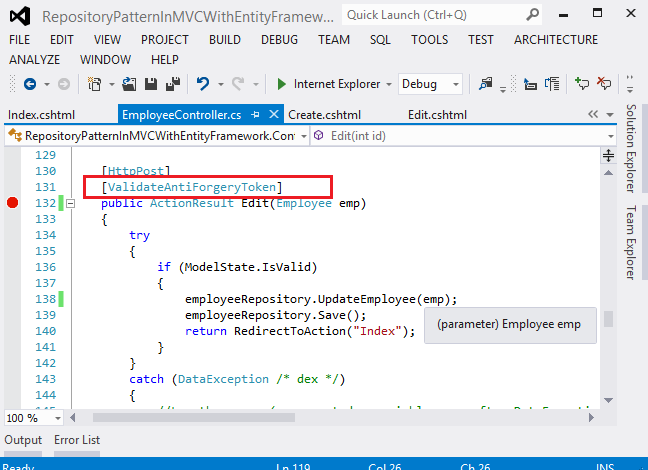Click the Undo arrow icon
The height and width of the screenshot is (470, 648).
(202, 84)
